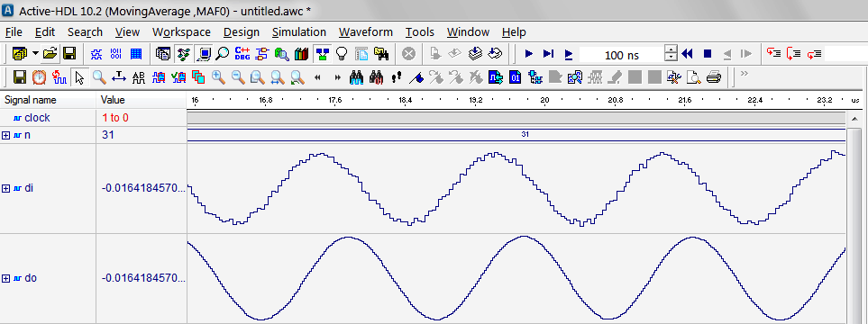Toggle the computer monitor console button
Image resolution: width=868 pixels, height=324 pixels.
point(205,54)
